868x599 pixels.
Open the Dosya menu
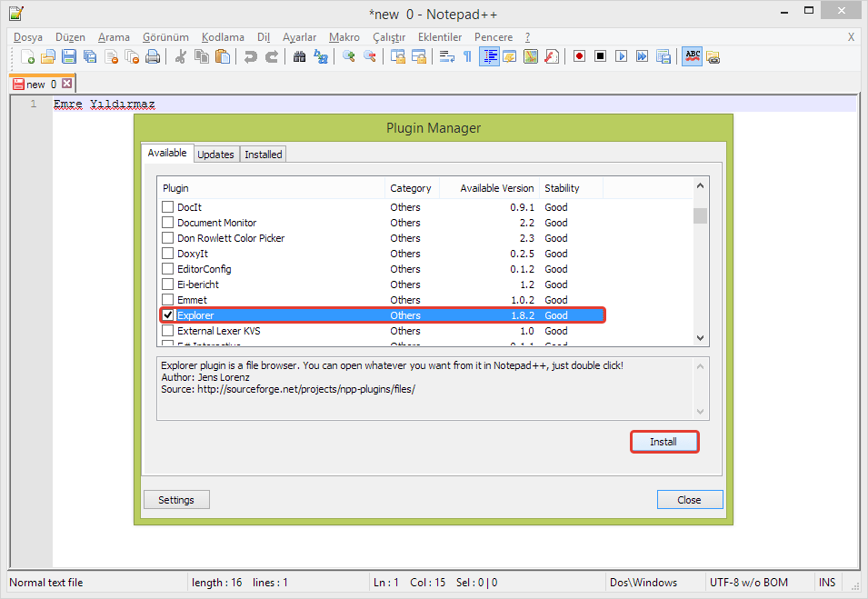point(28,37)
